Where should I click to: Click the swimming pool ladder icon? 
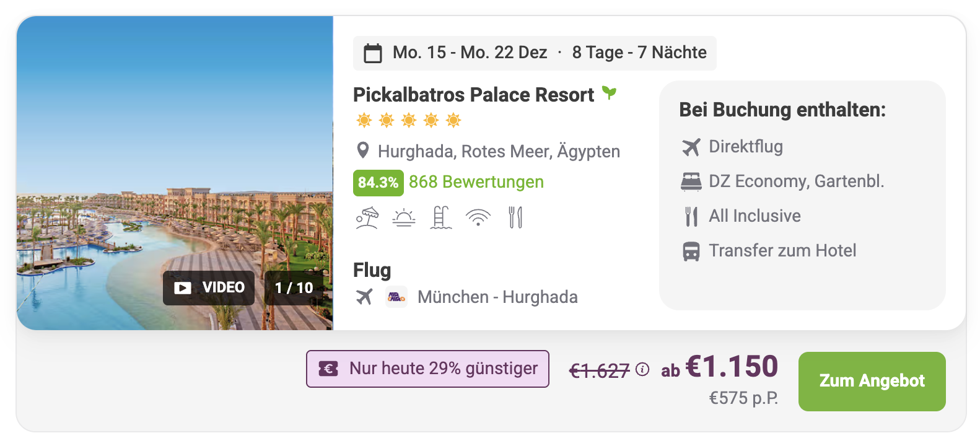(440, 217)
